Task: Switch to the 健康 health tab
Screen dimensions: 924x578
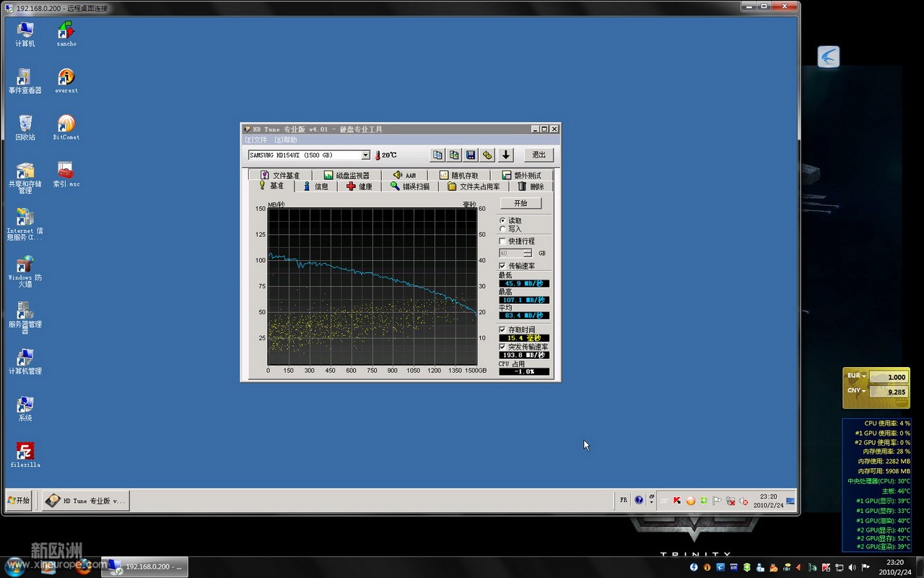Action: point(359,186)
